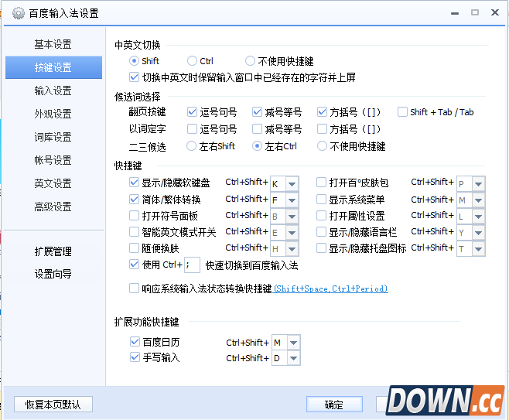The image size is (509, 420).
Task: Open key dropdown for 打开符号面板 (B)
Action: coord(292,217)
